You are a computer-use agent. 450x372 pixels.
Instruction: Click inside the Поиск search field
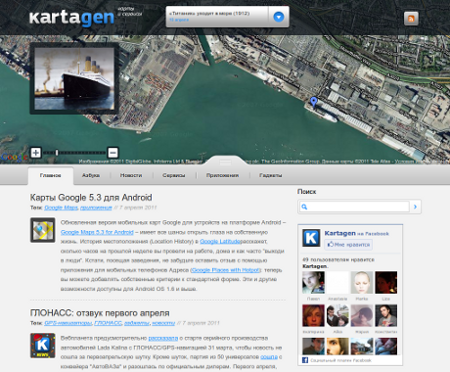[x=354, y=207]
